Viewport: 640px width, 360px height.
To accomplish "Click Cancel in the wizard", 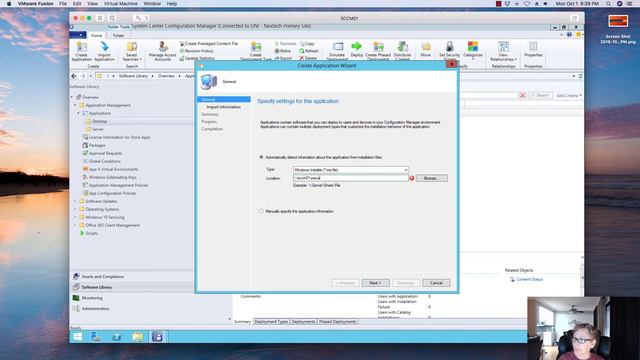I will (436, 283).
